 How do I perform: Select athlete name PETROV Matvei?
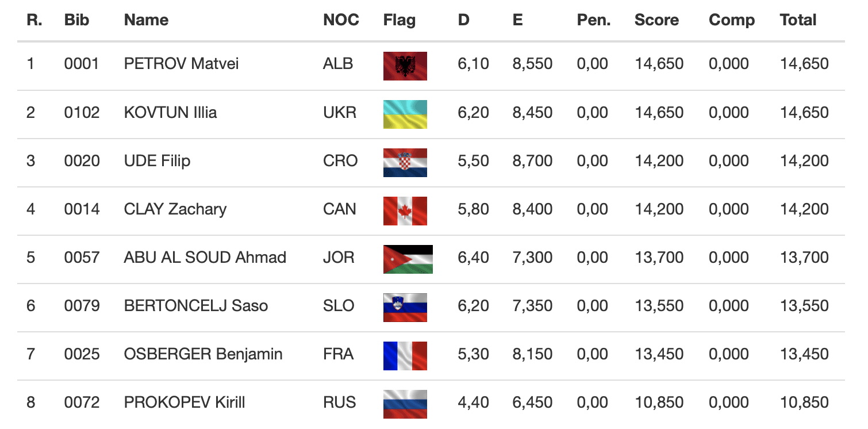pos(181,63)
